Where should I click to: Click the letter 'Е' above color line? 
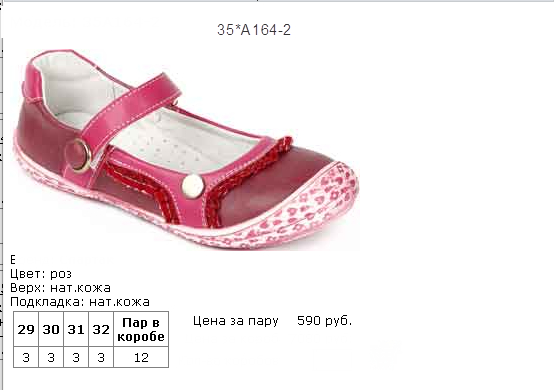pos(13,260)
